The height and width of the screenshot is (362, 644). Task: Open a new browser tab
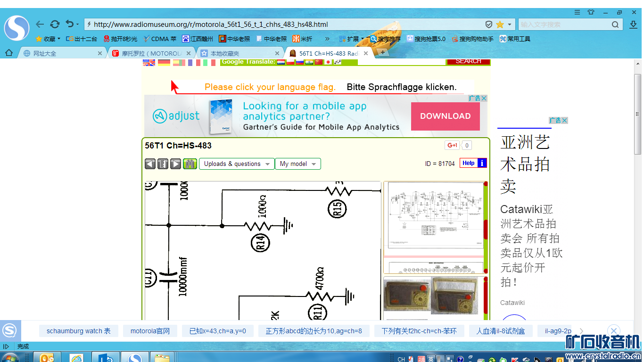pos(383,52)
